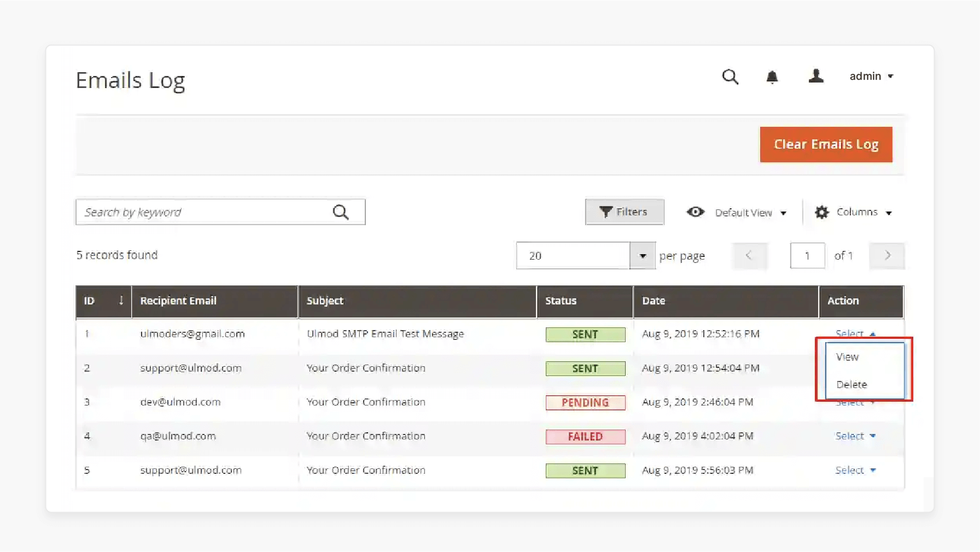Submit keyword search magnifier icon
Viewport: 980px width, 552px height.
click(x=341, y=212)
